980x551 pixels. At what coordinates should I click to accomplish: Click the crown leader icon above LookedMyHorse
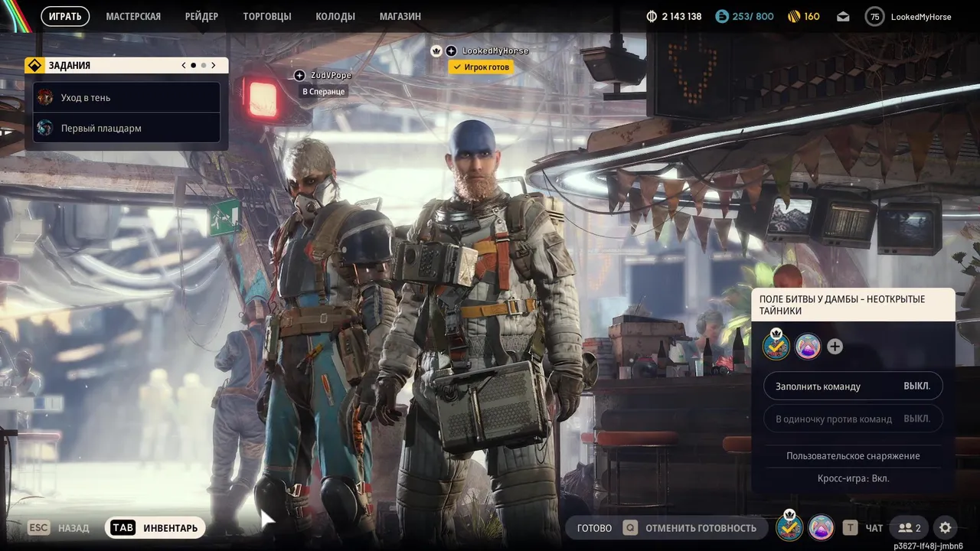(x=436, y=51)
